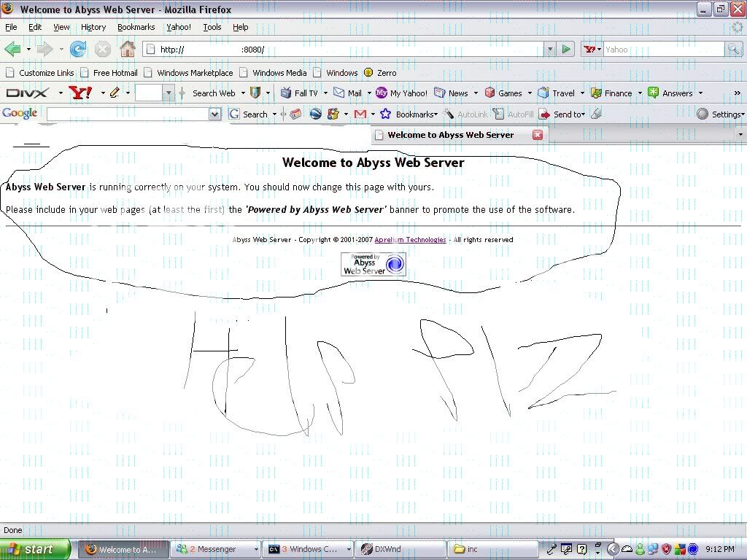
Task: Click the Free Hotmail bookmark
Action: (x=115, y=73)
